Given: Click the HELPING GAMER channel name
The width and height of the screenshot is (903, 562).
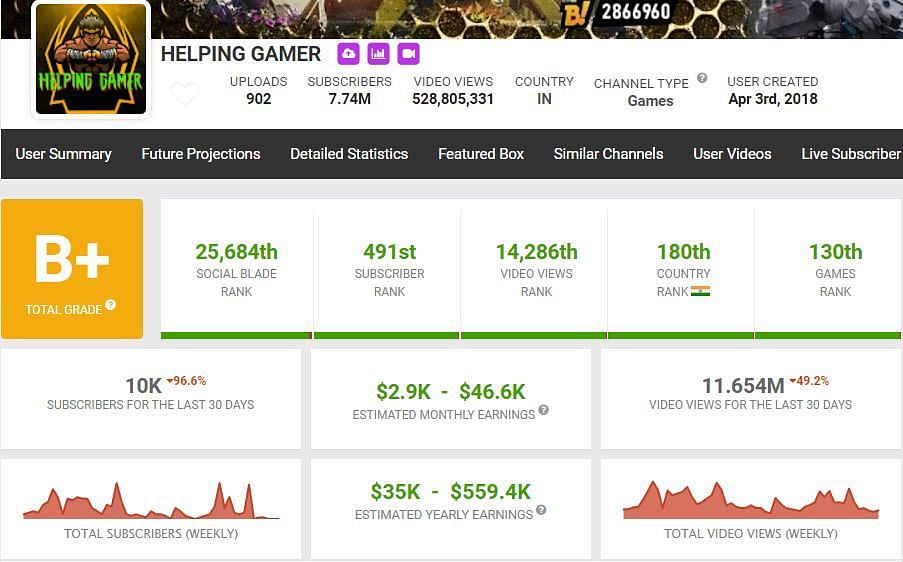Looking at the screenshot, I should [241, 54].
